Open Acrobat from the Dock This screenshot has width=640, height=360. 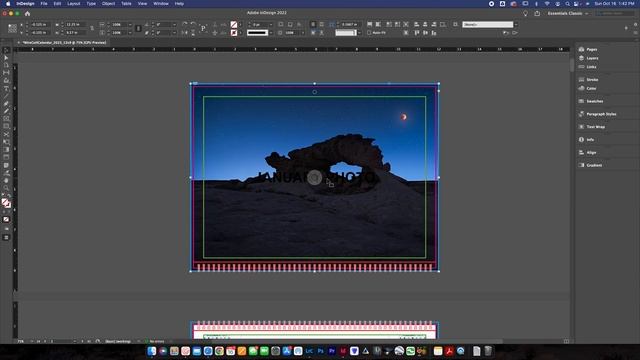pyautogui.click(x=449, y=351)
